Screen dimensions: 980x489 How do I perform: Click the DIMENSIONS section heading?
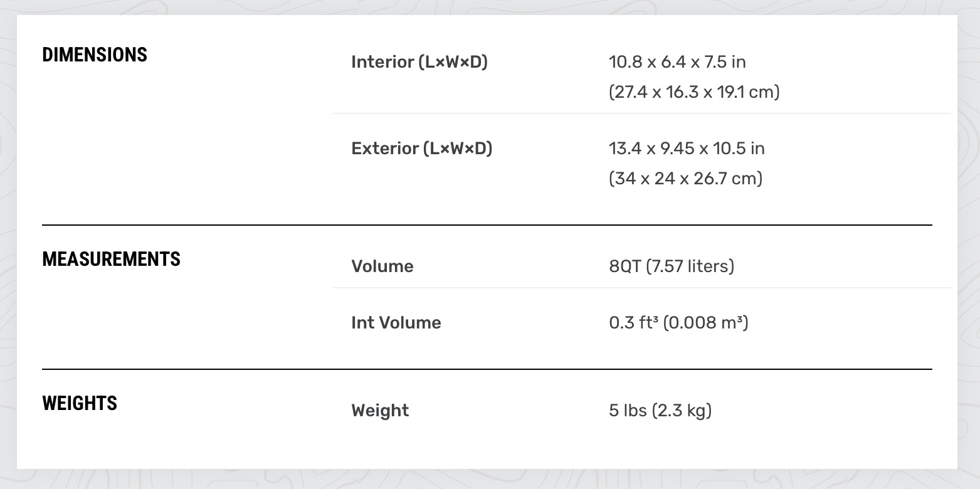tap(95, 55)
